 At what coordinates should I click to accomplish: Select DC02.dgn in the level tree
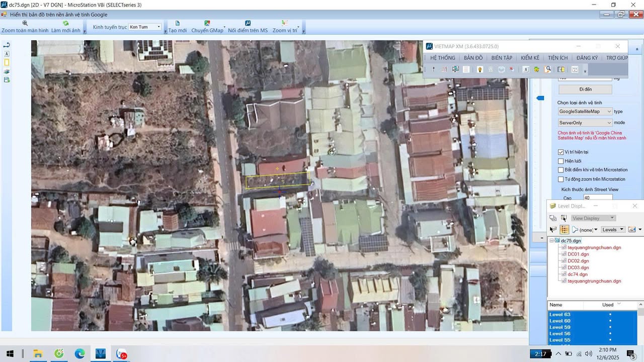point(578,261)
